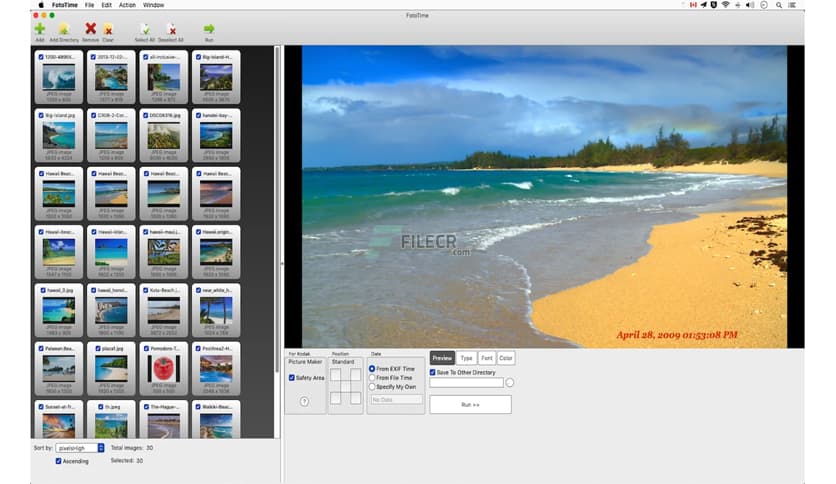Viewport: 836px width, 484px height.
Task: Select the bottom-left date position box
Action: 335,398
